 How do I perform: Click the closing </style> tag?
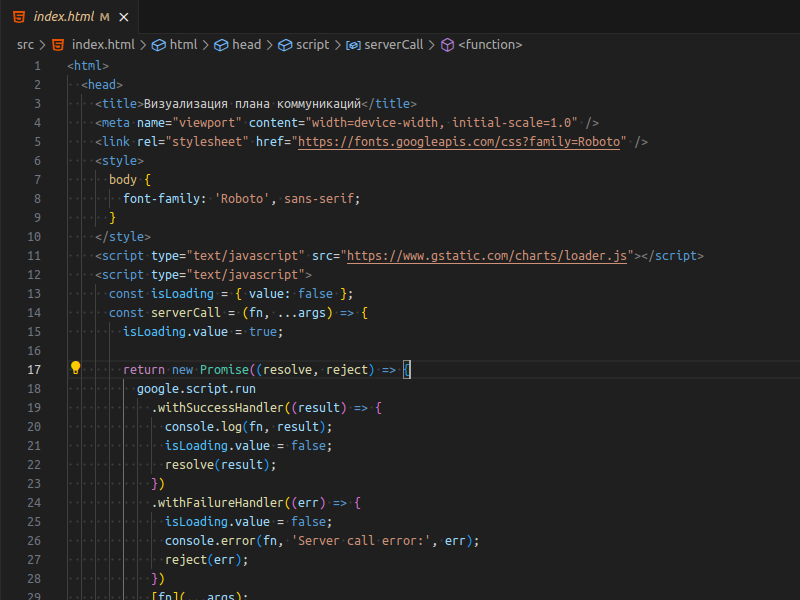[x=123, y=237]
